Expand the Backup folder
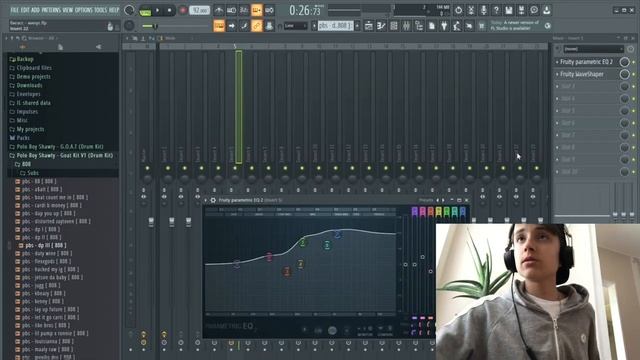This screenshot has height=360, width=640. 25,59
